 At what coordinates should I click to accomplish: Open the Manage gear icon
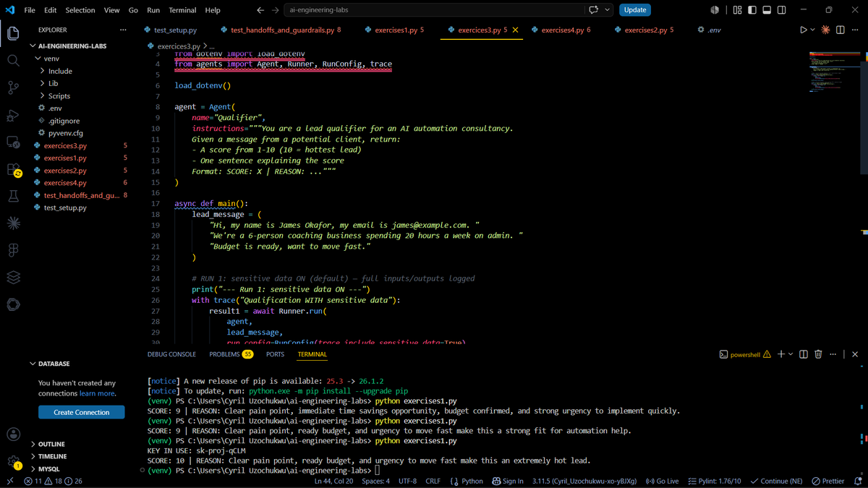click(x=13, y=461)
